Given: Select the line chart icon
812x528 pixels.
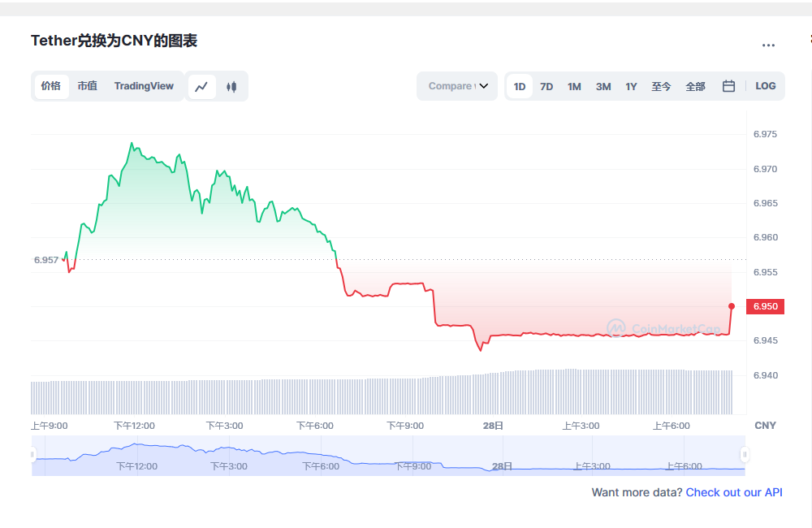Looking at the screenshot, I should click(202, 85).
